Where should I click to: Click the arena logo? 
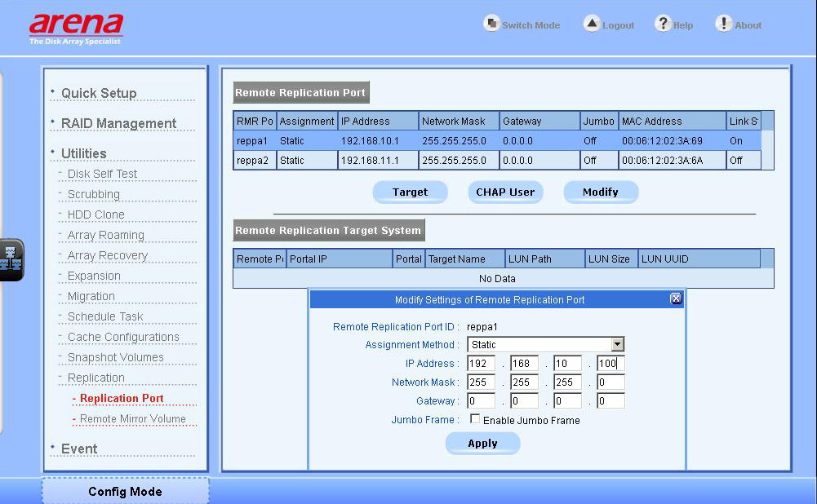(x=77, y=28)
